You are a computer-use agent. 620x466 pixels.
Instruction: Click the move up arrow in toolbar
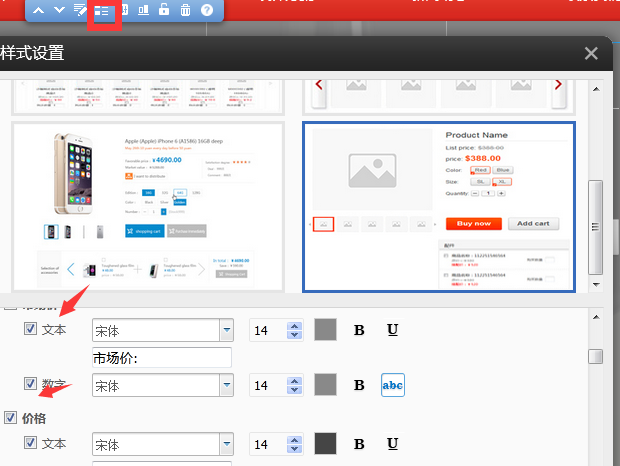tap(38, 10)
